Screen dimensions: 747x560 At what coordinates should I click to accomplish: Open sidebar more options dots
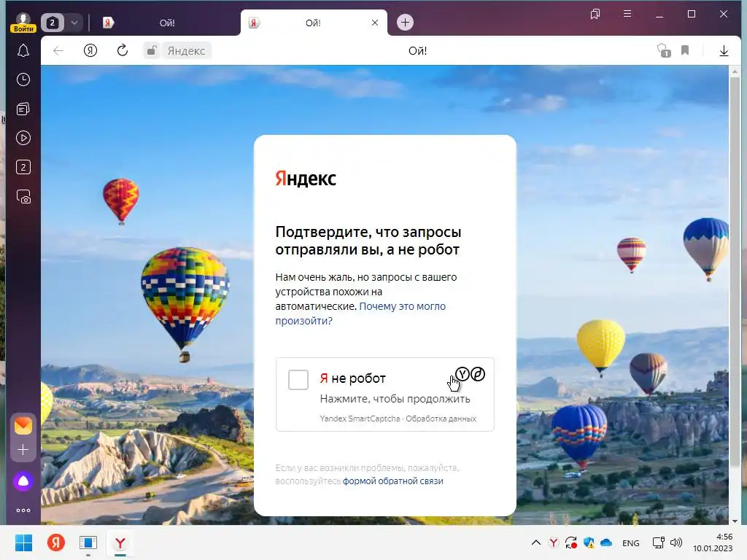point(23,510)
